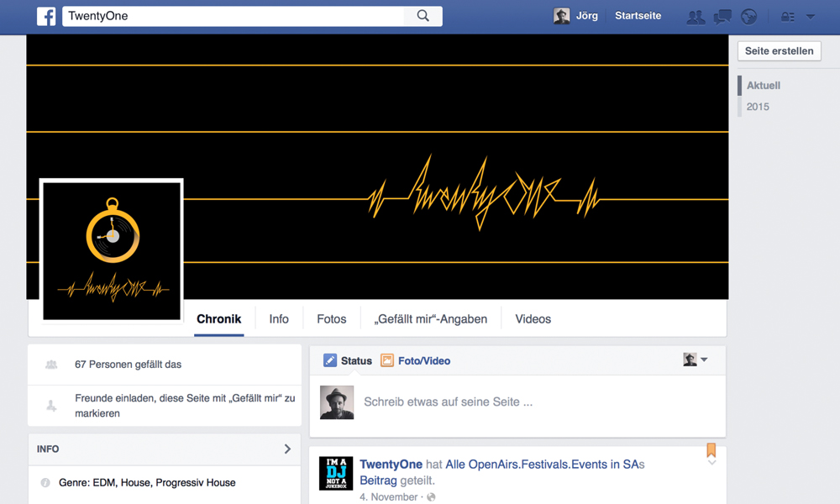840x504 pixels.
Task: Select the Status composer tab
Action: (x=356, y=361)
